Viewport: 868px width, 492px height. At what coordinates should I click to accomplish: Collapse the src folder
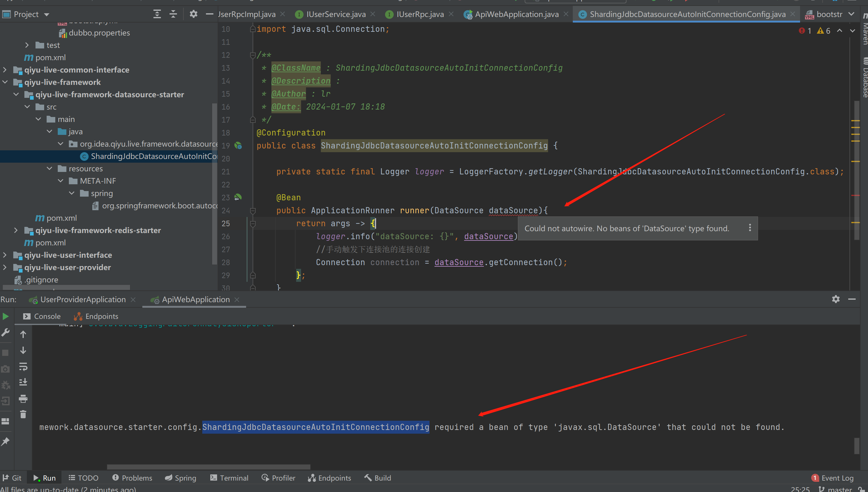[x=27, y=107]
